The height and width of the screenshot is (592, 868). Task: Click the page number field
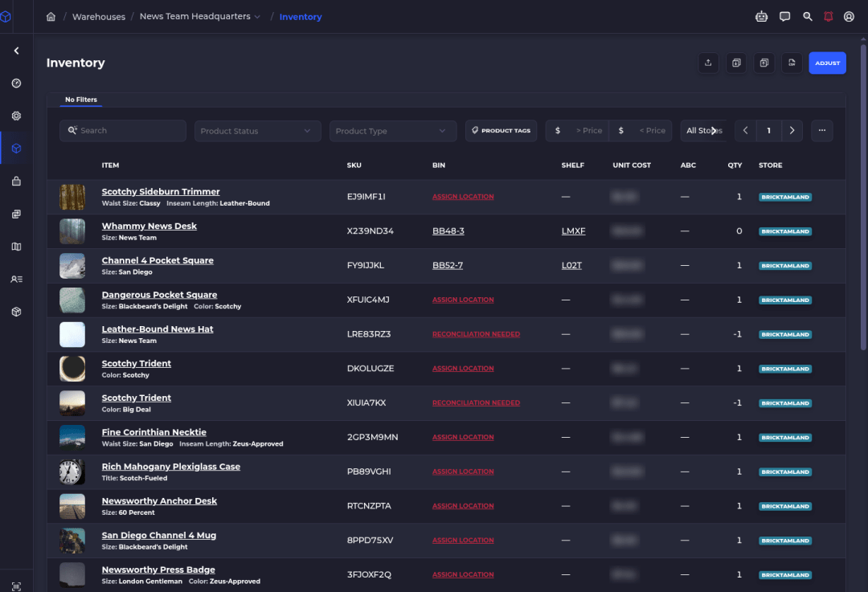(769, 131)
